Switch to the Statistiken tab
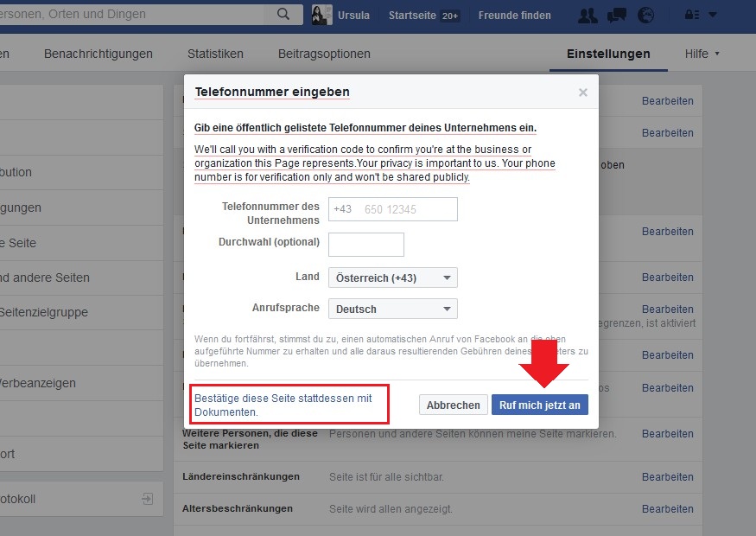Image resolution: width=756 pixels, height=536 pixels. click(215, 54)
